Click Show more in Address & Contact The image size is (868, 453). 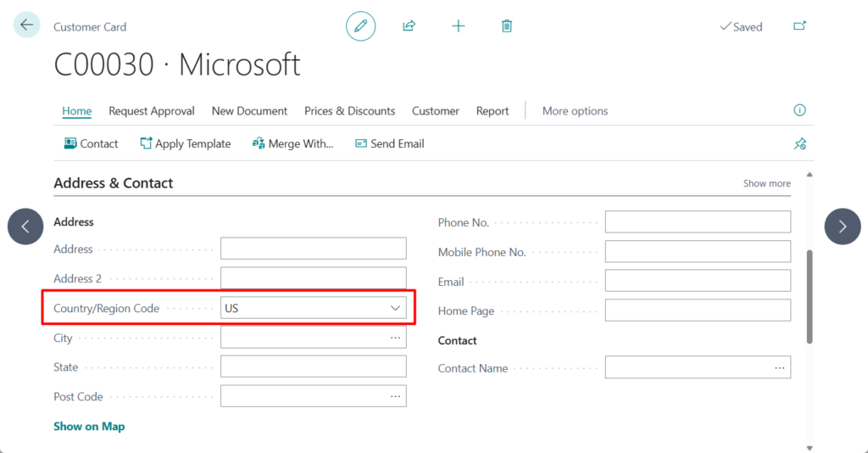point(766,183)
